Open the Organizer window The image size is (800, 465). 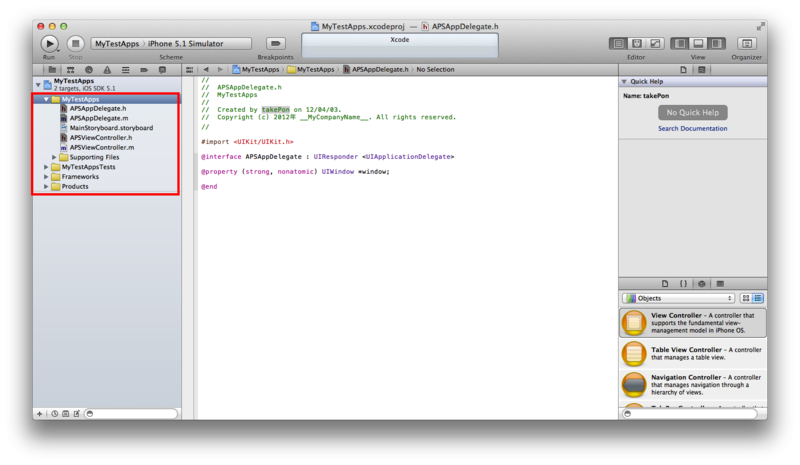[x=746, y=43]
